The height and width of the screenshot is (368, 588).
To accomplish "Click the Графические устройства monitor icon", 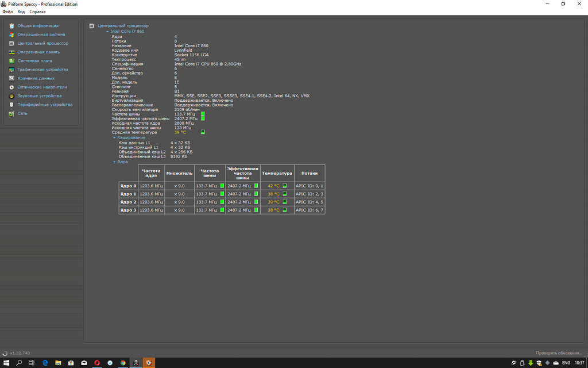I will coord(11,70).
